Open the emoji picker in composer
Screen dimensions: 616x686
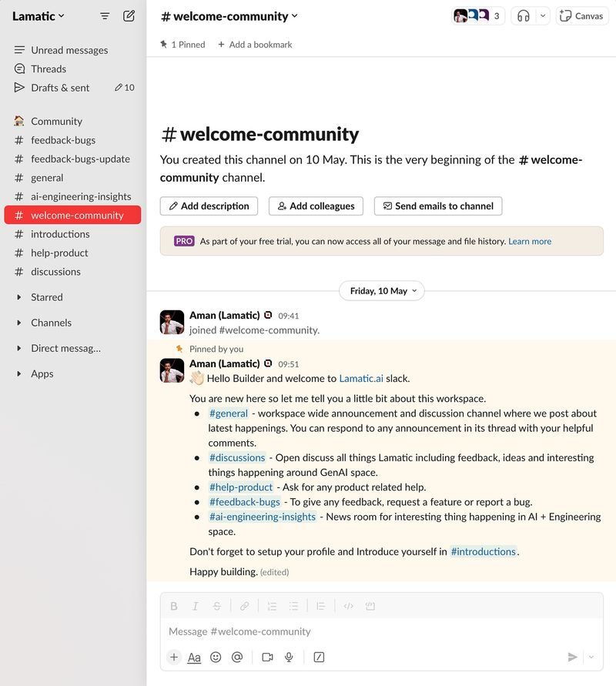click(216, 657)
